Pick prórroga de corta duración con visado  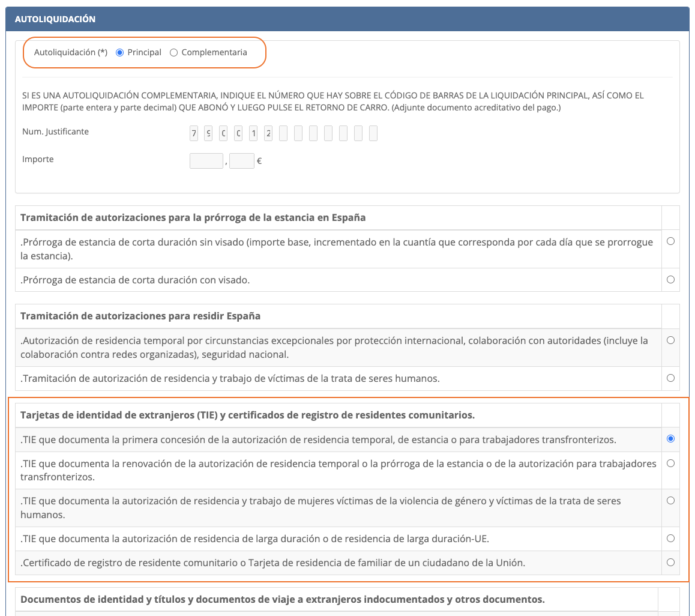point(670,280)
